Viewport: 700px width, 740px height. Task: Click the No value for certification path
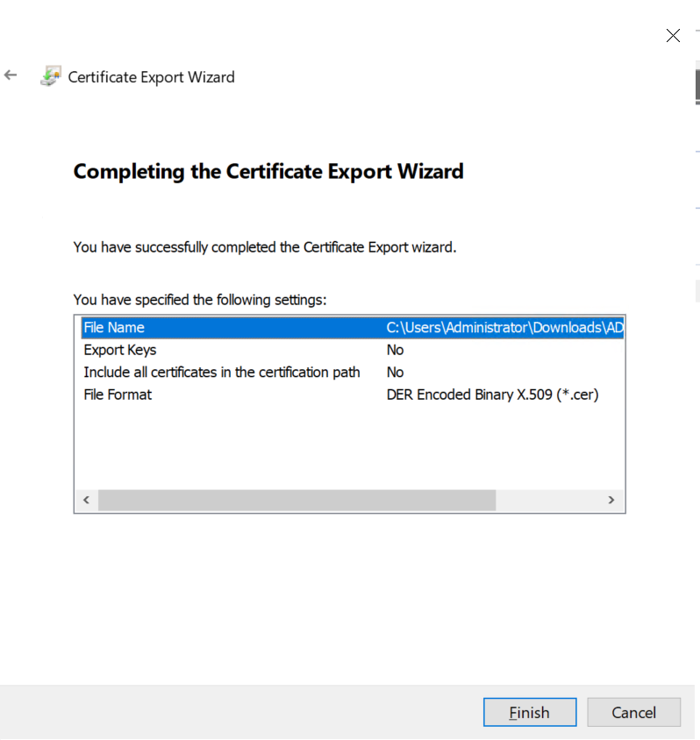point(396,373)
